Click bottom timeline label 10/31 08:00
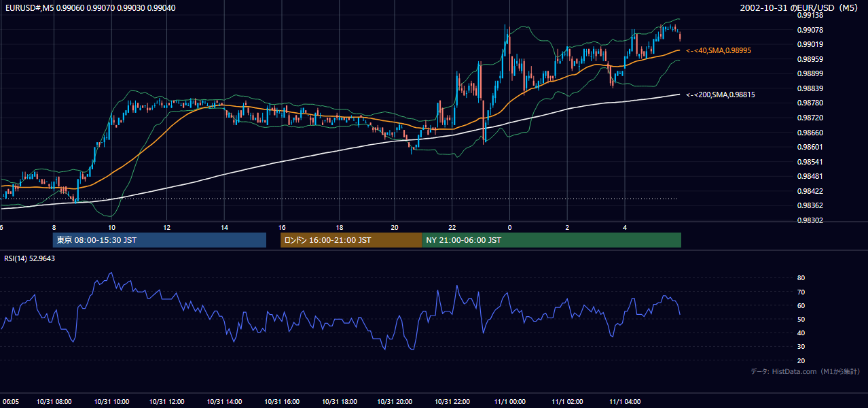 pyautogui.click(x=54, y=402)
